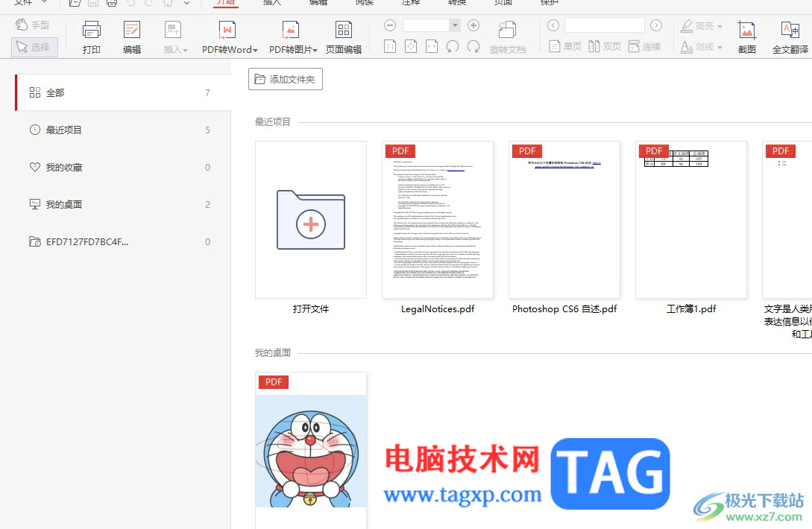Image resolution: width=812 pixels, height=529 pixels.
Task: Rotate view counterclockwise icon
Action: click(x=453, y=47)
